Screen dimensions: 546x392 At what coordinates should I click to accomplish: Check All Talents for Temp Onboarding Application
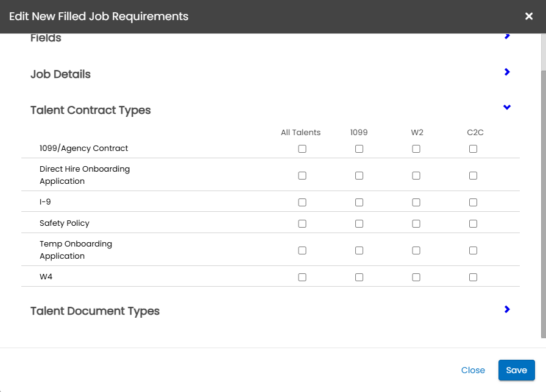click(x=302, y=251)
